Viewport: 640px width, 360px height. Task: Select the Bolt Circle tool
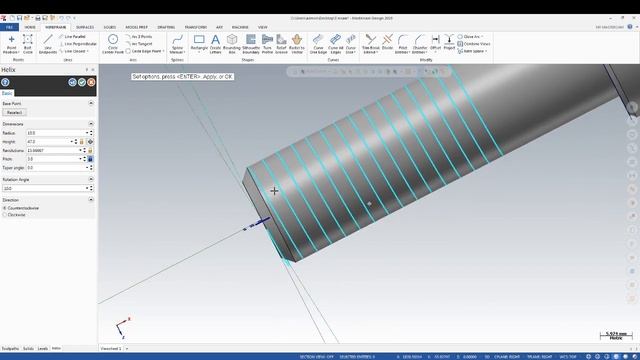pos(27,44)
